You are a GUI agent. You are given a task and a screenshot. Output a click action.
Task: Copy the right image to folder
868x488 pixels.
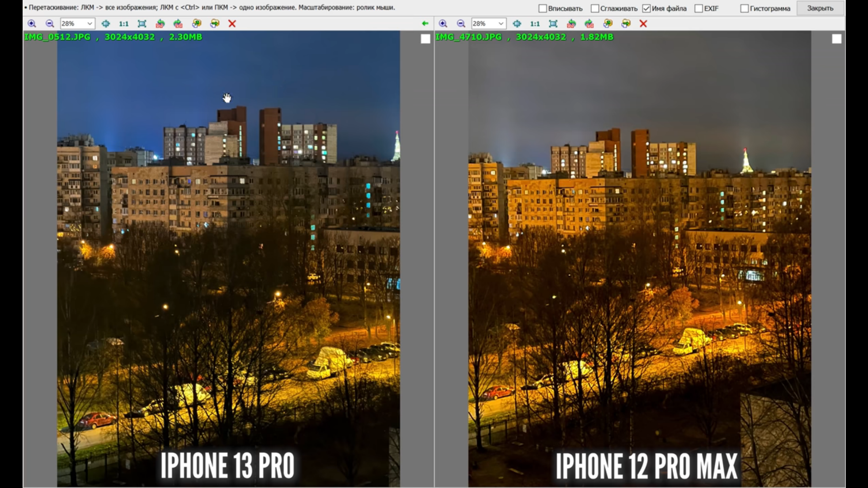click(x=608, y=23)
